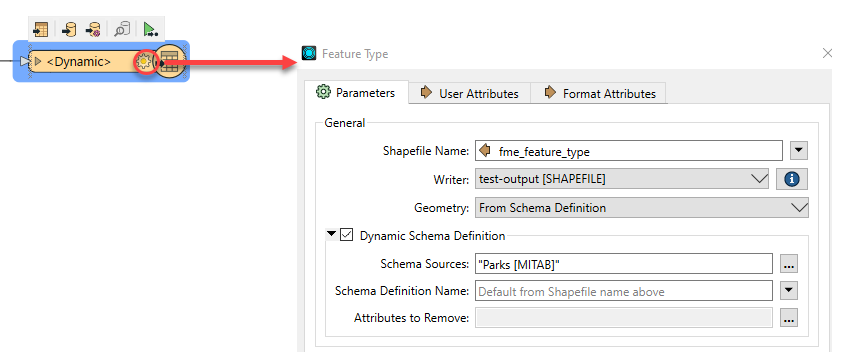The width and height of the screenshot is (857, 363).
Task: Click the table icon on the Dynamic writer
Action: pos(170,62)
